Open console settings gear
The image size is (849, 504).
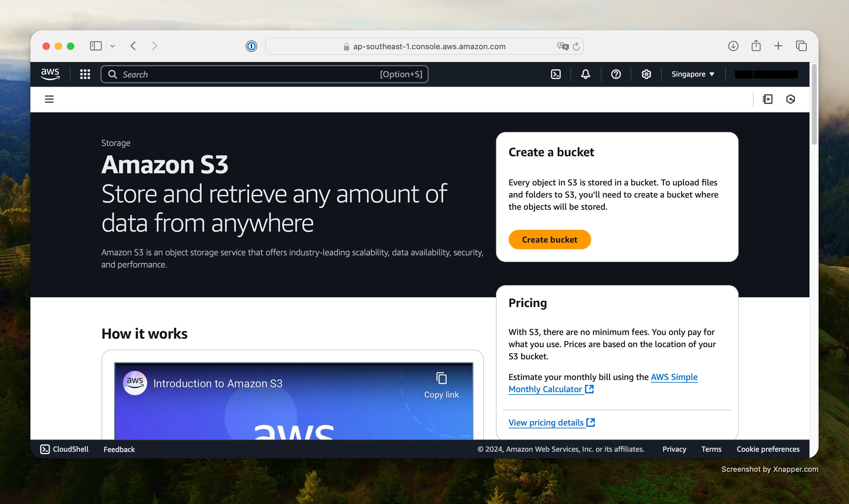(646, 74)
